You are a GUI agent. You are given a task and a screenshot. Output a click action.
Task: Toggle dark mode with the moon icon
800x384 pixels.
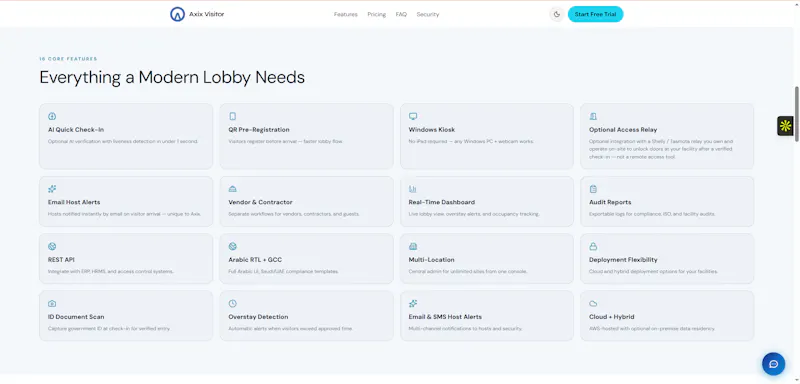pos(557,14)
